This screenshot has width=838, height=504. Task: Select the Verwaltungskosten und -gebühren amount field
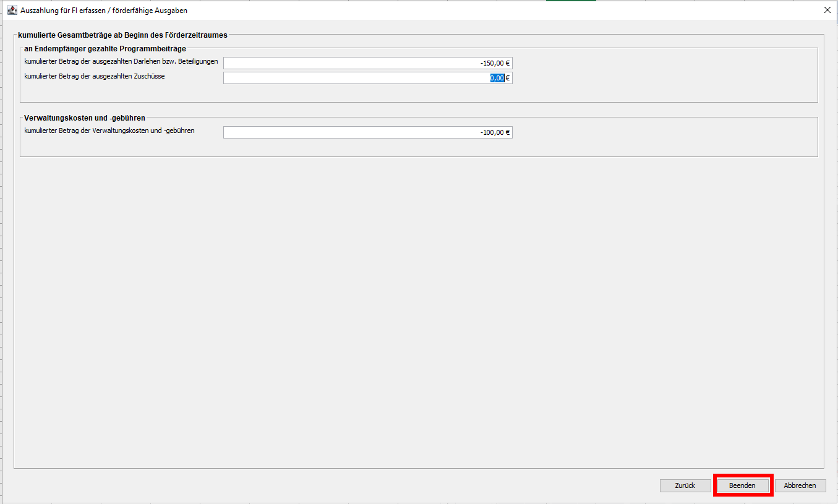pyautogui.click(x=367, y=132)
